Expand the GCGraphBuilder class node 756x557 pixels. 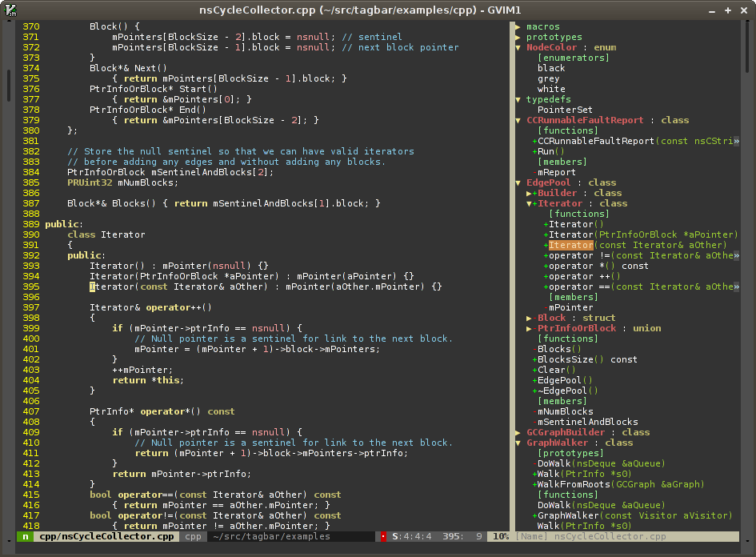pyautogui.click(x=518, y=432)
